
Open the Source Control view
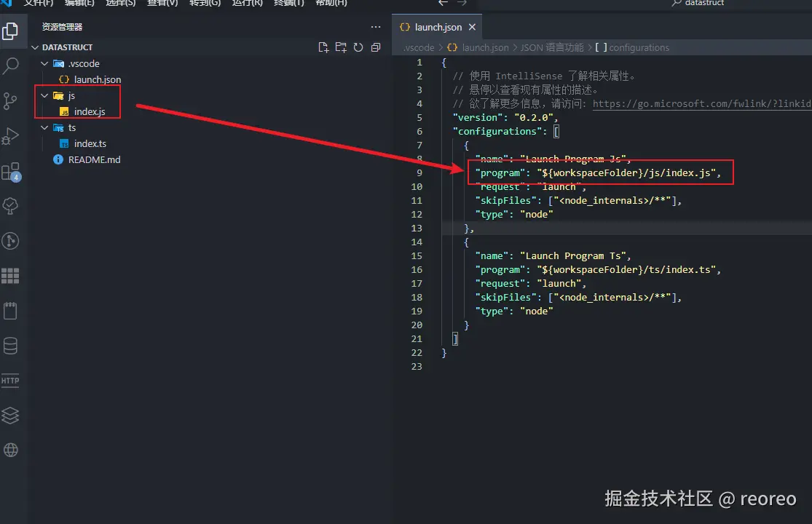click(10, 101)
